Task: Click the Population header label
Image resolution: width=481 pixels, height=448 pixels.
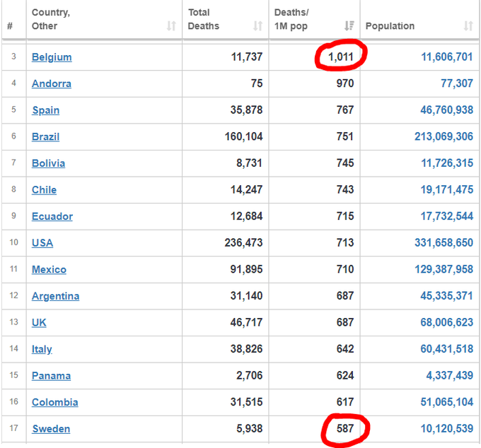Action: click(x=390, y=26)
